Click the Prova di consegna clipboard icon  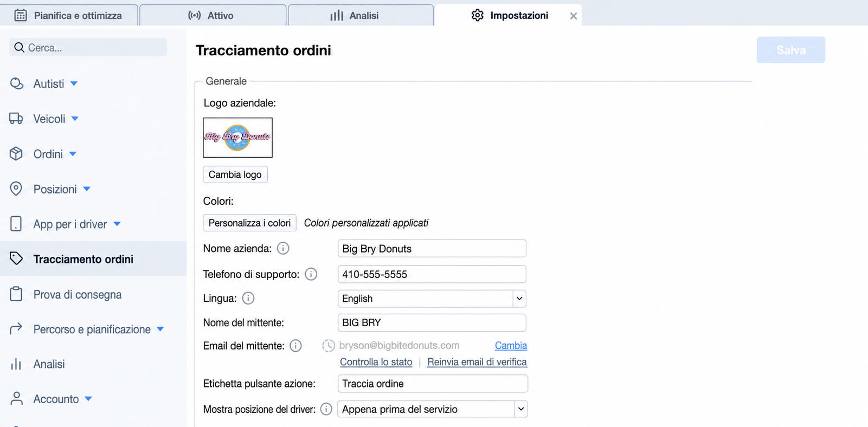pyautogui.click(x=16, y=294)
